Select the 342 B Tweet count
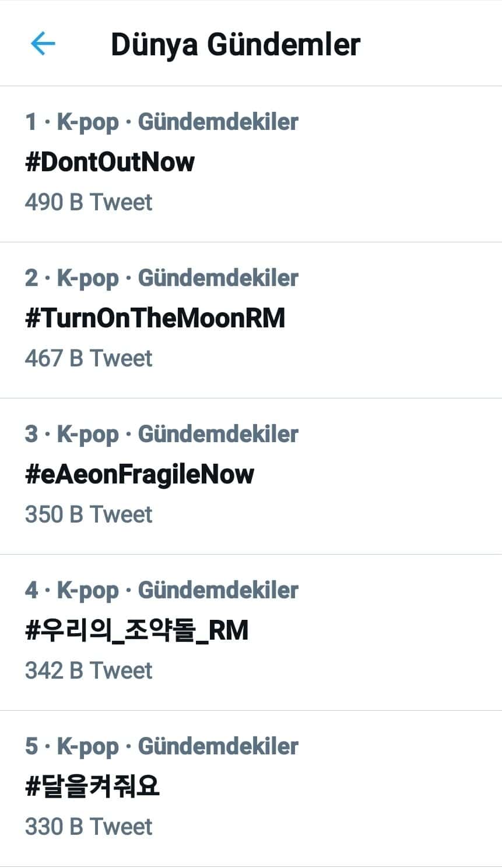The width and height of the screenshot is (502, 868). coord(89,671)
